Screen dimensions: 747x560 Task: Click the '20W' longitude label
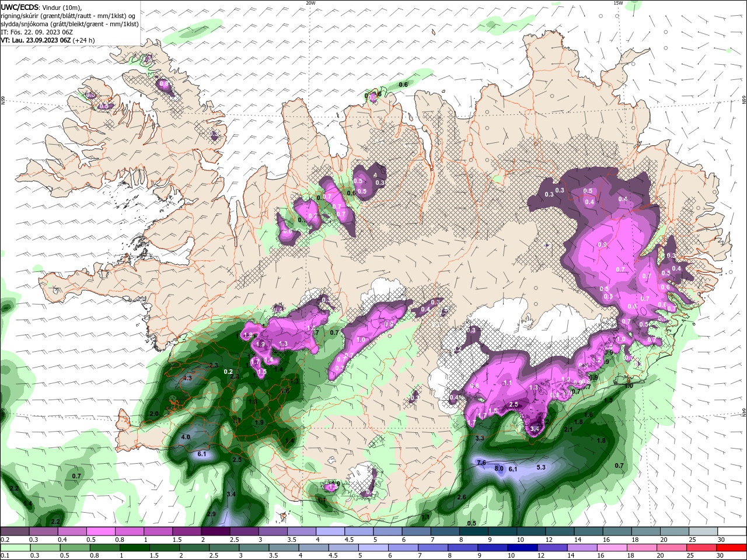[310, 3]
